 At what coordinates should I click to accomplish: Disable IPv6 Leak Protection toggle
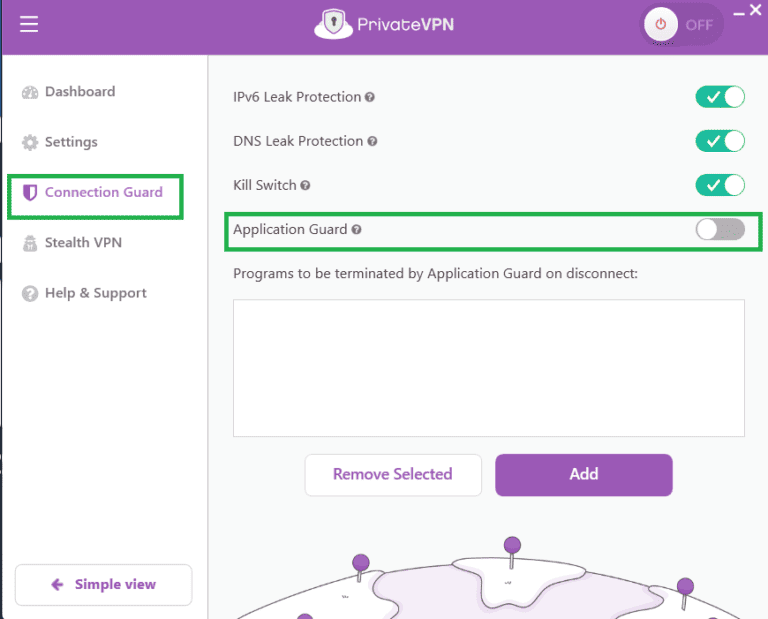720,97
